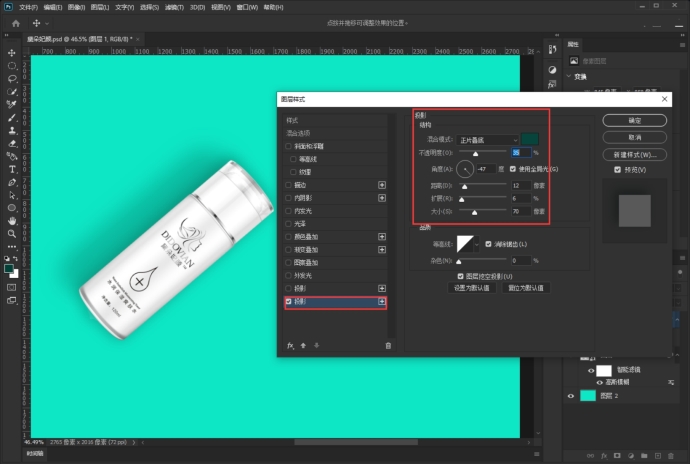Viewport: 690px width, 464px height.
Task: Open 混合模式 blend mode dropdown
Action: [x=488, y=140]
